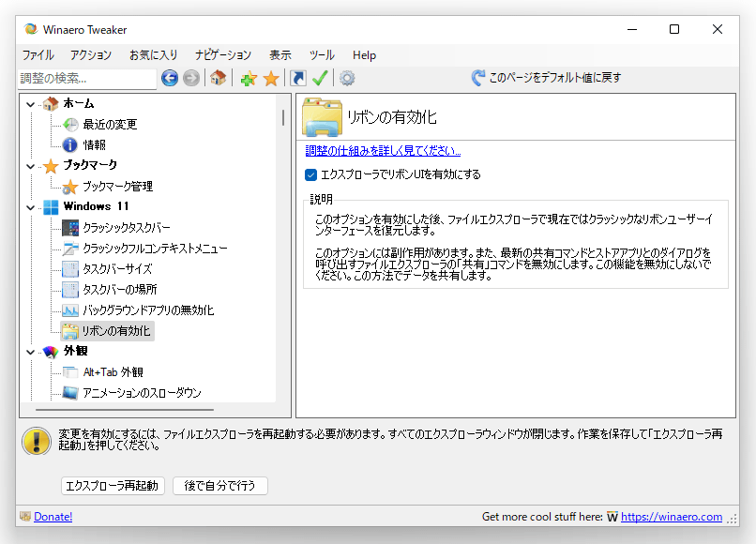Click the 最近の変更 clock icon
756x544 pixels.
coord(70,125)
